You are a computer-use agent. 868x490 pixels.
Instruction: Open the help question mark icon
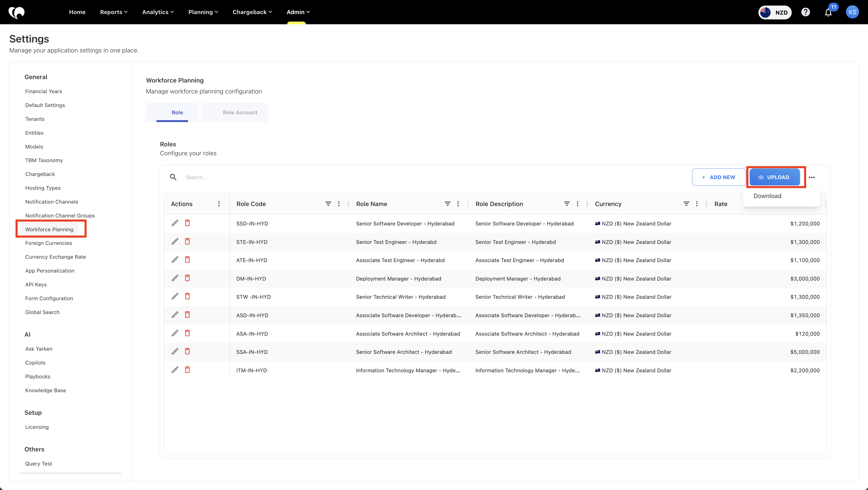(x=805, y=12)
